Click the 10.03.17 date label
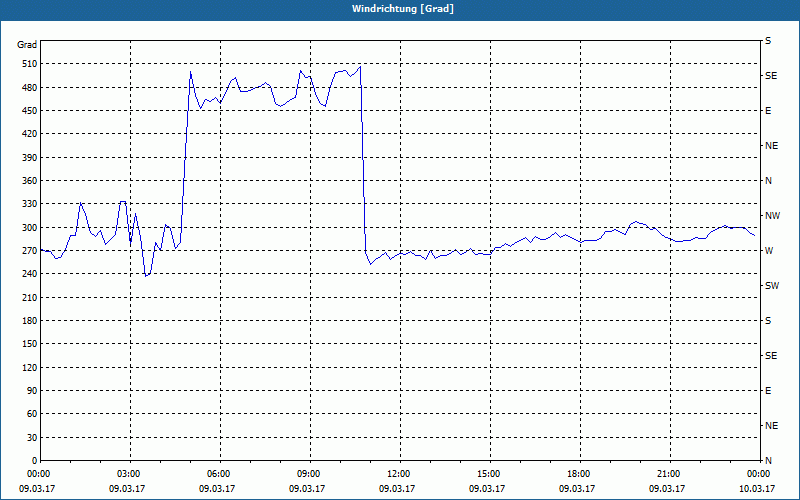The height and width of the screenshot is (500, 800). tap(757, 488)
